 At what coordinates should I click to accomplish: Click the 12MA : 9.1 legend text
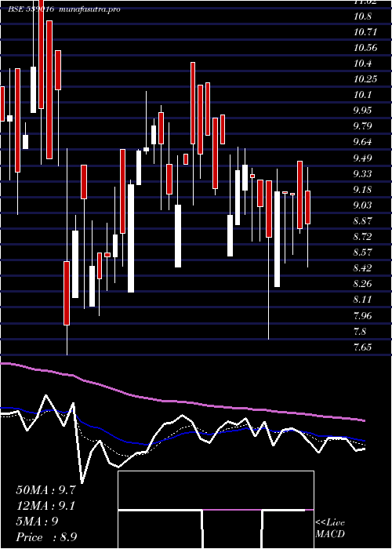[45, 506]
